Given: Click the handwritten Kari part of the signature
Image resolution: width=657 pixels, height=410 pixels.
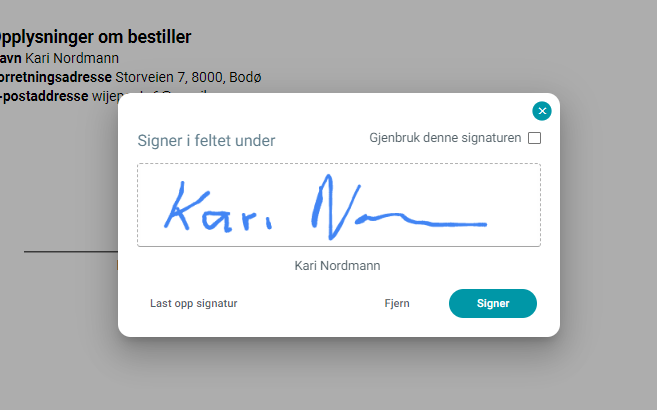Looking at the screenshot, I should 218,207.
